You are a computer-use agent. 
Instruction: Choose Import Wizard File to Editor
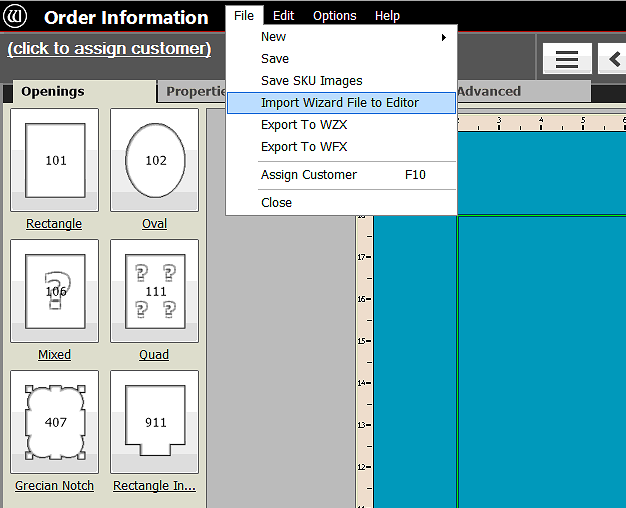pos(340,103)
